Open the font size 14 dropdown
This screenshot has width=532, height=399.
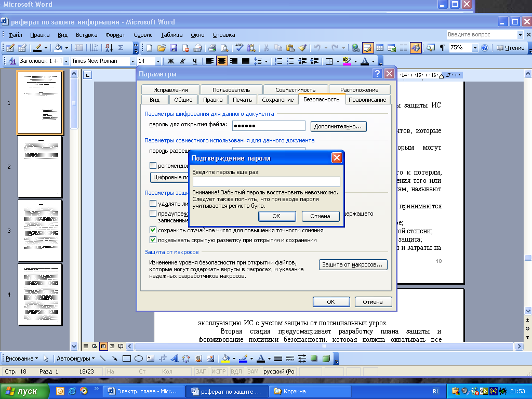tap(158, 61)
